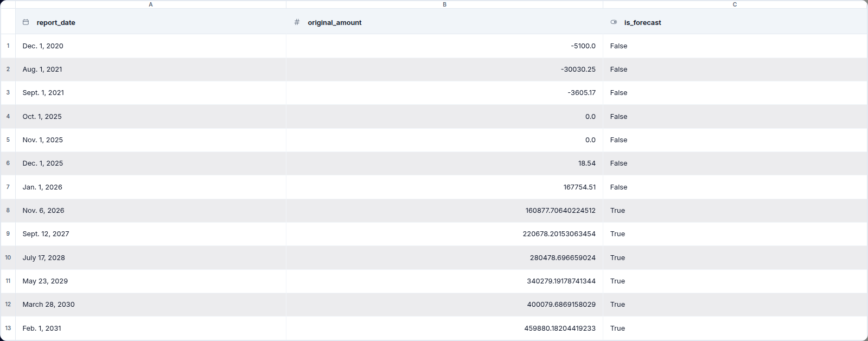Click the amount cell 459880.18204419233
This screenshot has width=868, height=341.
(444, 329)
